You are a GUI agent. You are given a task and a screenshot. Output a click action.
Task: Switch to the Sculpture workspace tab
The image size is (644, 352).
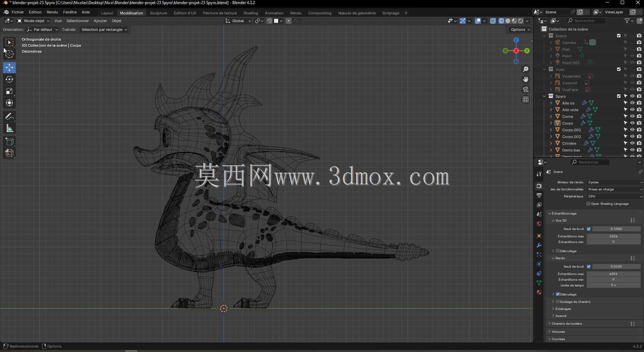click(x=158, y=13)
